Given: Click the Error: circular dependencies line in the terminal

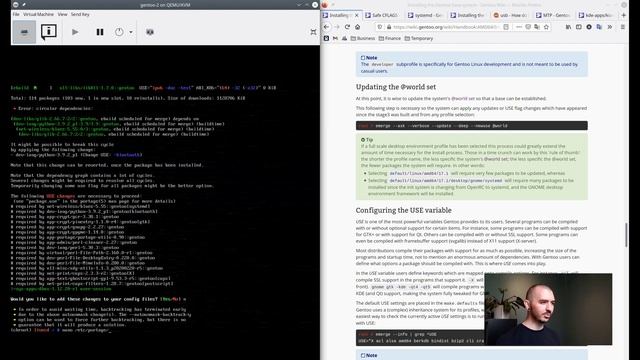Looking at the screenshot, I should pyautogui.click(x=53, y=109).
